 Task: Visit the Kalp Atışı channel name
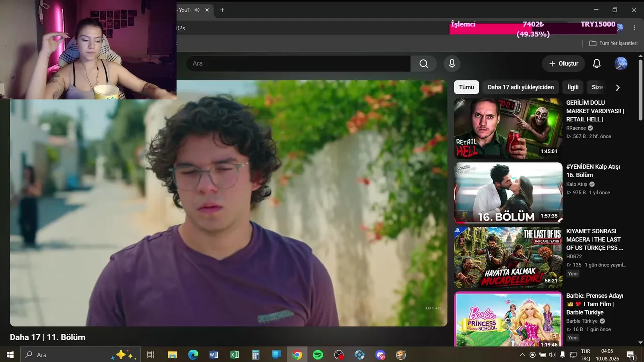(577, 184)
